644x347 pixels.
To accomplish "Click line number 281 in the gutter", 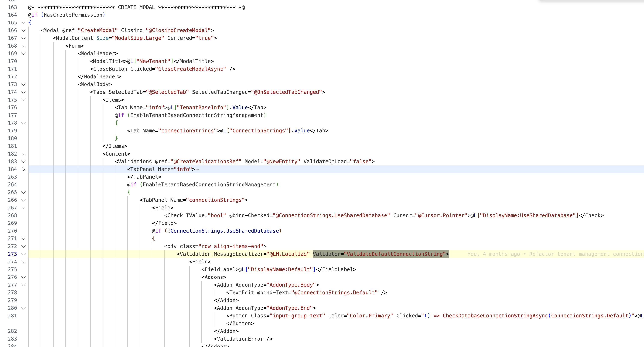I will [12, 316].
